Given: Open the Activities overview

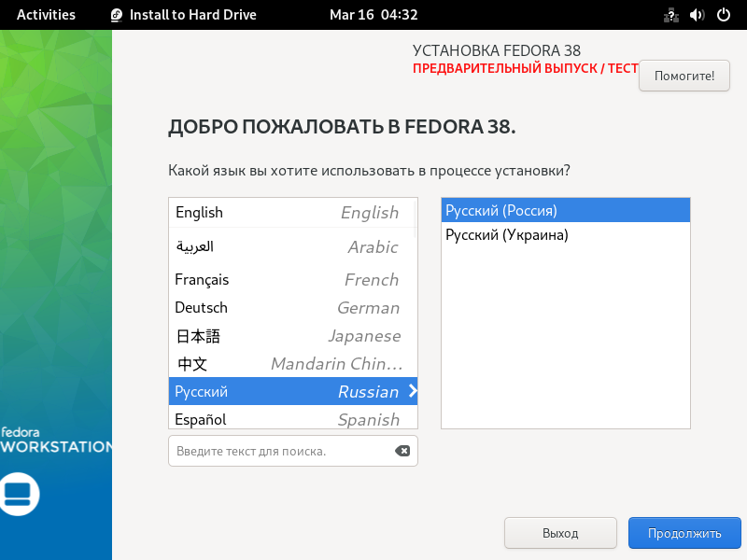Looking at the screenshot, I should [x=46, y=15].
